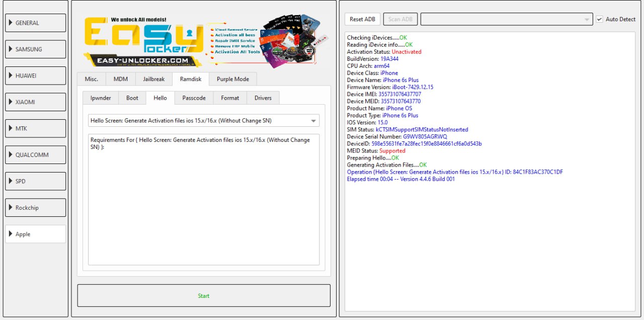Expand the QUALCOMM sidebar section
This screenshot has height=320, width=644.
36,155
